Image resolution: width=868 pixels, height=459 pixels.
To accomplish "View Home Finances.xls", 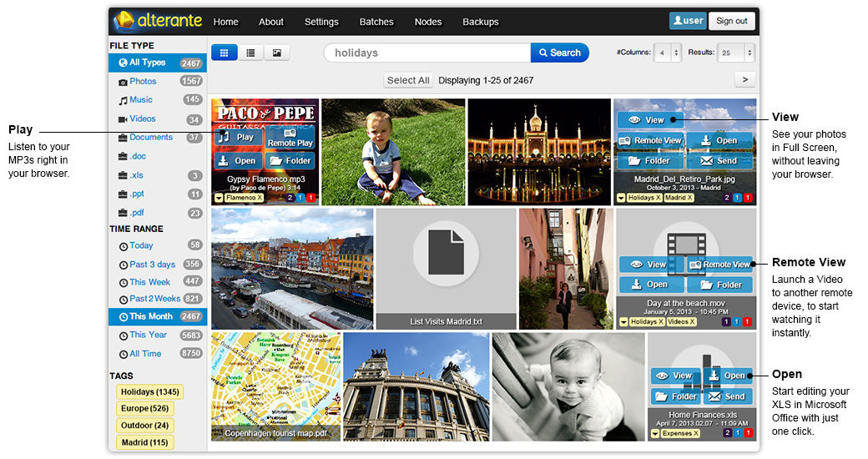I will [675, 376].
